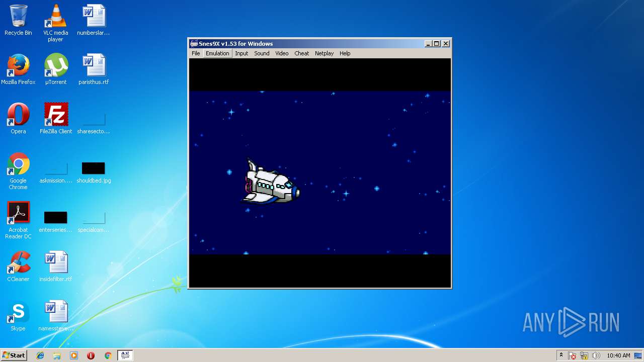Viewport: 644px width, 362px height.
Task: Select the Acrobat Reader DC shortcut
Action: pos(18,220)
